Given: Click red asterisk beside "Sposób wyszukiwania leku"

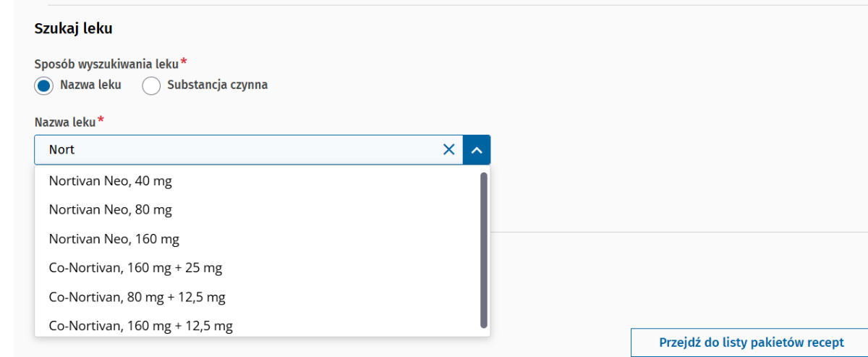Looking at the screenshot, I should click(184, 62).
